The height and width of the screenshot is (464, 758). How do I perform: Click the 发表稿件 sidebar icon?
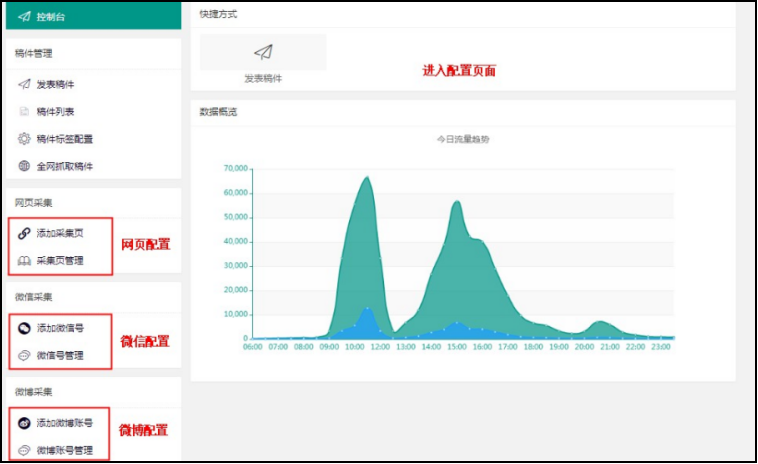pyautogui.click(x=24, y=84)
